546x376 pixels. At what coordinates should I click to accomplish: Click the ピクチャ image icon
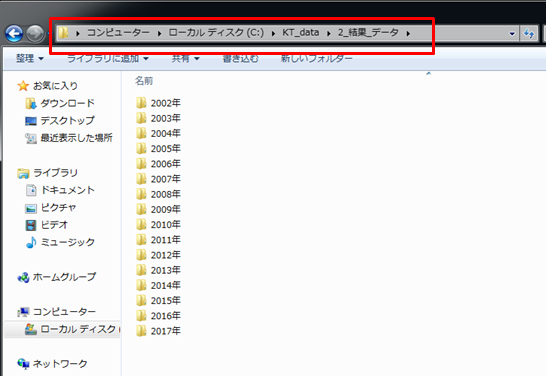pos(31,208)
